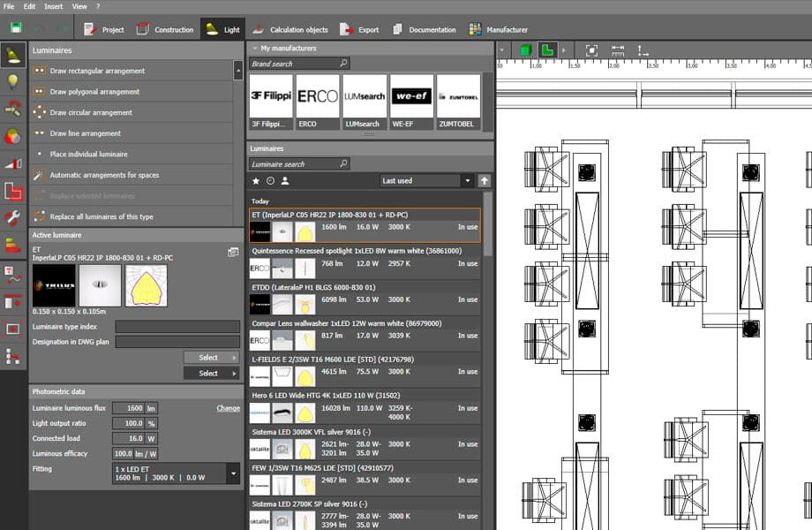
Task: Select the Luminaires tool in left sidebar
Action: coord(13,56)
